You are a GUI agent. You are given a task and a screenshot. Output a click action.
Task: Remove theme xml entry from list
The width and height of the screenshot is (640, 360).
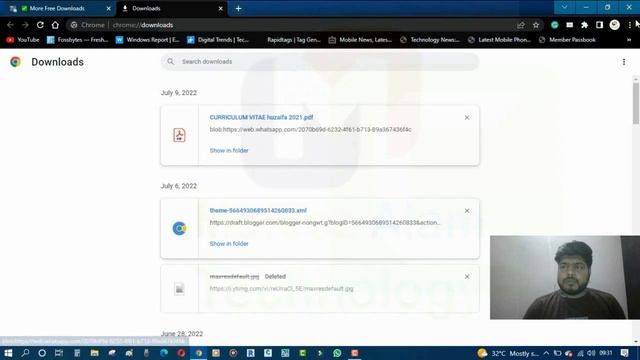pyautogui.click(x=467, y=211)
